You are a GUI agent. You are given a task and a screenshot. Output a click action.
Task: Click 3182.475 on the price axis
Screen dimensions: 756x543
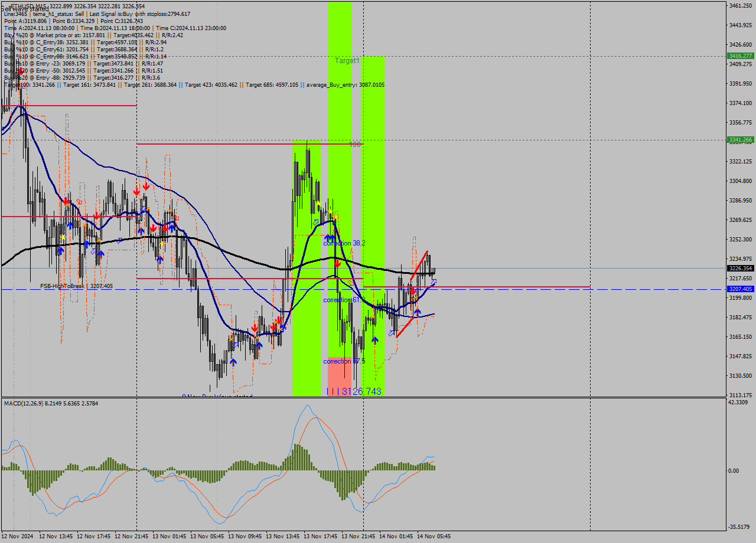[x=740, y=317]
